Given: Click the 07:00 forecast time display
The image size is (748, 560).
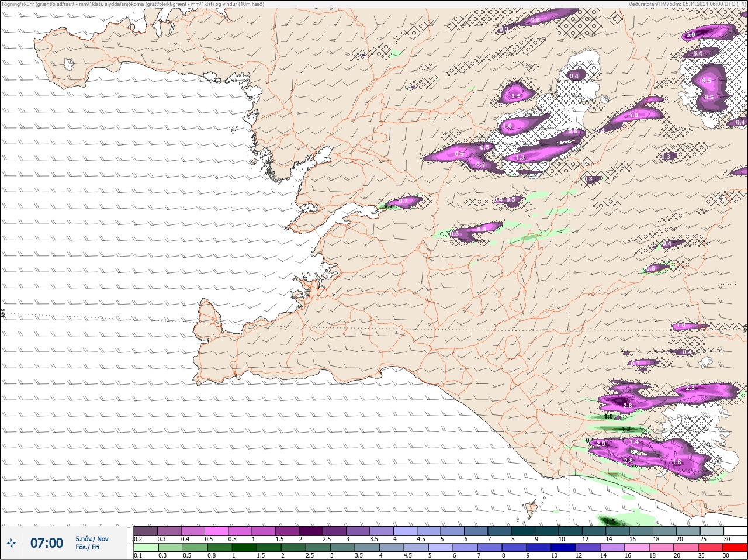Looking at the screenshot, I should [x=47, y=543].
